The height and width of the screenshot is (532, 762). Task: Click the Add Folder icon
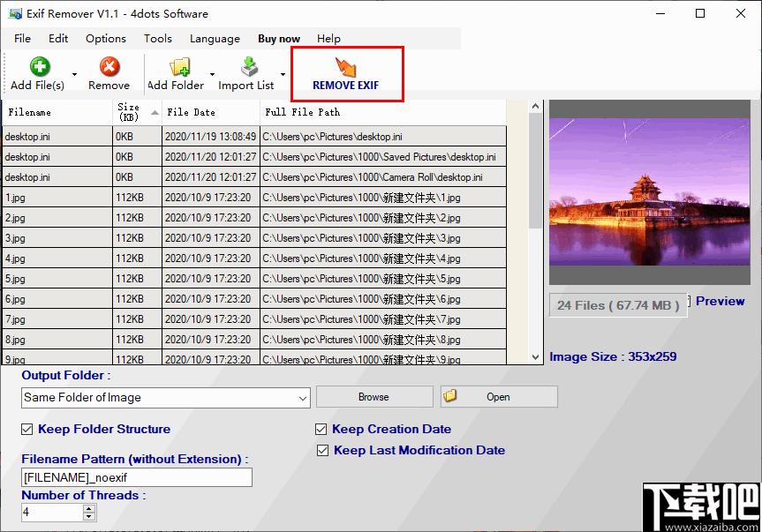pos(180,67)
